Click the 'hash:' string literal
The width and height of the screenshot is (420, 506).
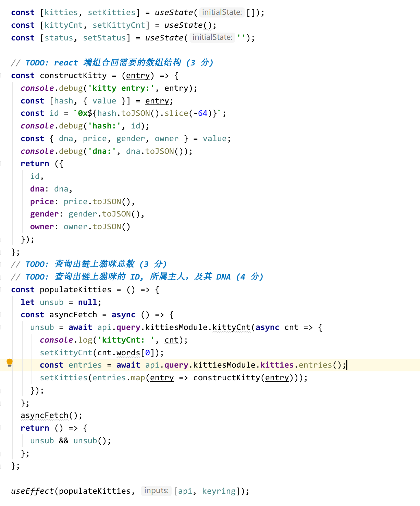pos(104,126)
